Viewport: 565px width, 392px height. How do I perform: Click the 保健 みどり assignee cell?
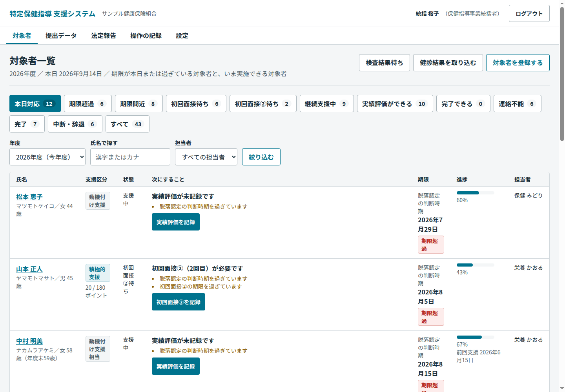pos(529,195)
